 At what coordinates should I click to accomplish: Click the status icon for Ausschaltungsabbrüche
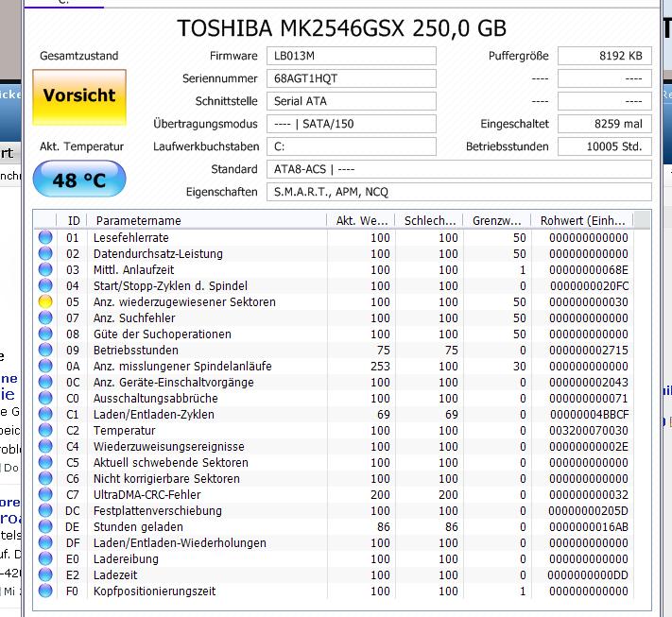coord(45,398)
